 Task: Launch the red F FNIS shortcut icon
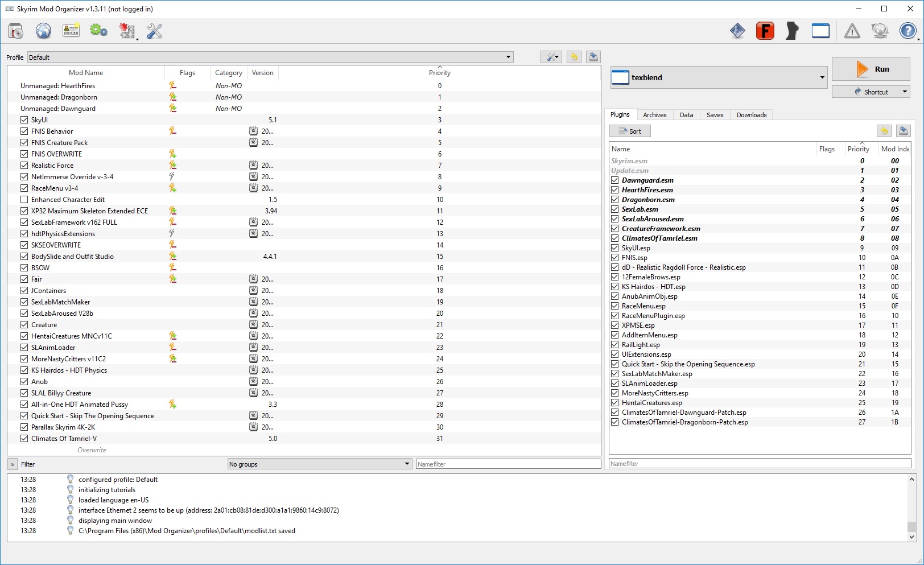[765, 31]
